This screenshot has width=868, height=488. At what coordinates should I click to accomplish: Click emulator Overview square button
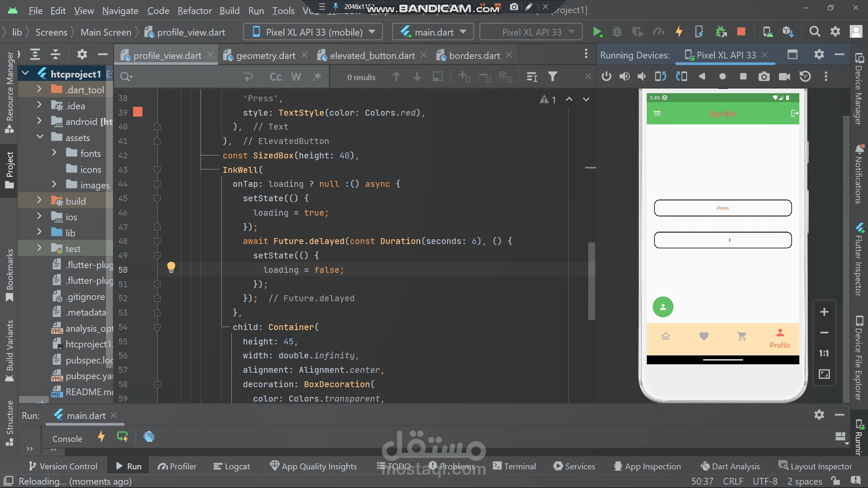tap(743, 76)
